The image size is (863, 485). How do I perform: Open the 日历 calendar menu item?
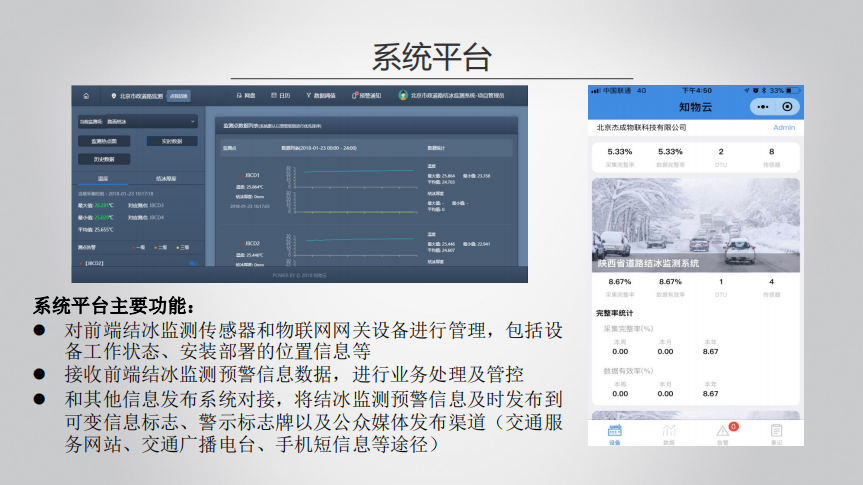tap(281, 96)
